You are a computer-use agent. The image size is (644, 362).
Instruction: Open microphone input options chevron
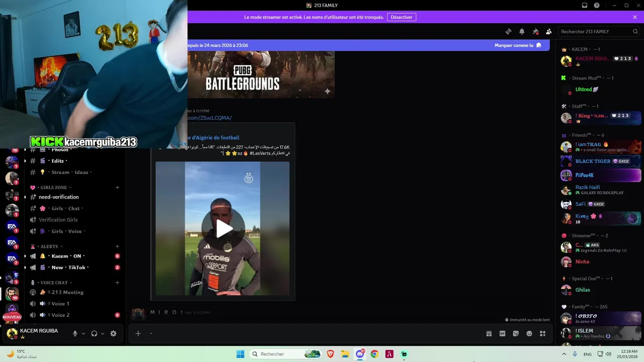click(x=84, y=333)
